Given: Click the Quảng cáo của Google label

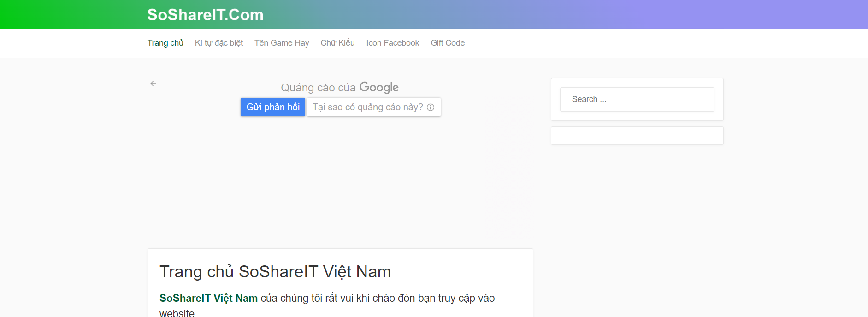Looking at the screenshot, I should [340, 87].
